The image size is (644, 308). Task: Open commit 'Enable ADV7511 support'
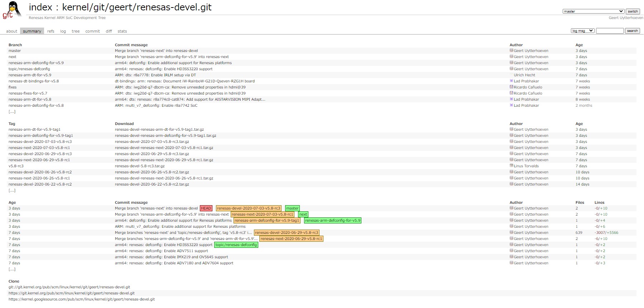(162, 251)
